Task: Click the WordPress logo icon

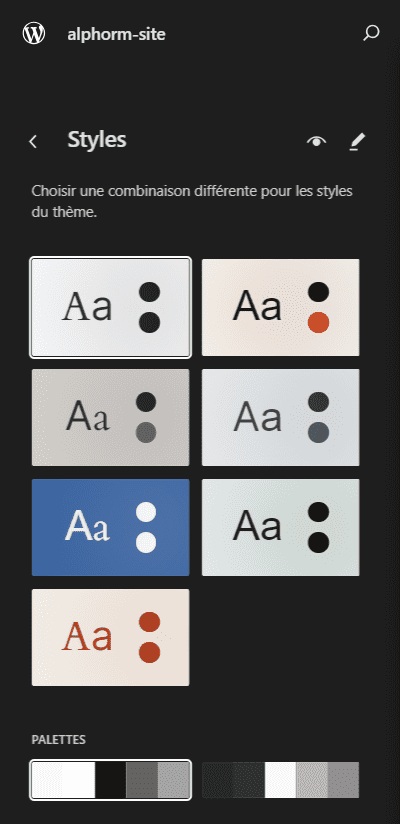Action: pos(34,34)
